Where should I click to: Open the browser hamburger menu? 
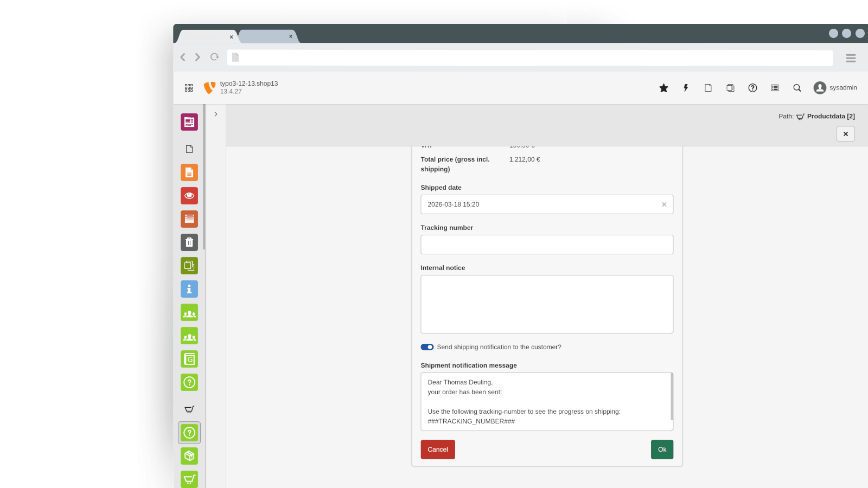(851, 58)
